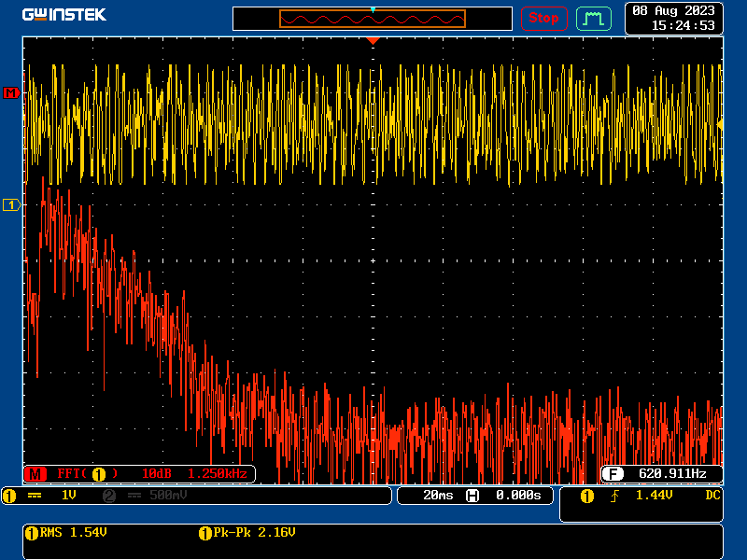This screenshot has height=560, width=747.
Task: Click the 0.000s horizontal position value
Action: tap(518, 496)
